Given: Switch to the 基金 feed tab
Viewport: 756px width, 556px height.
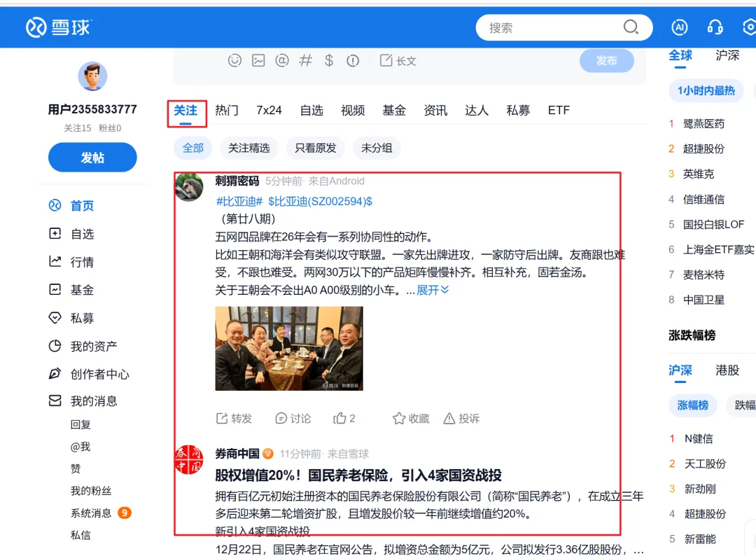Looking at the screenshot, I should pyautogui.click(x=394, y=111).
